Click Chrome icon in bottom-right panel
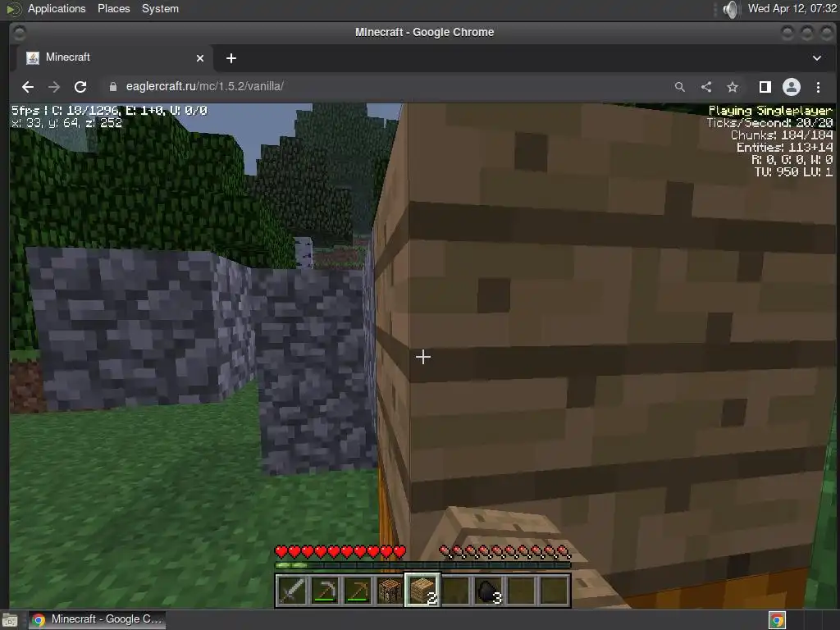The height and width of the screenshot is (630, 840). (x=777, y=620)
